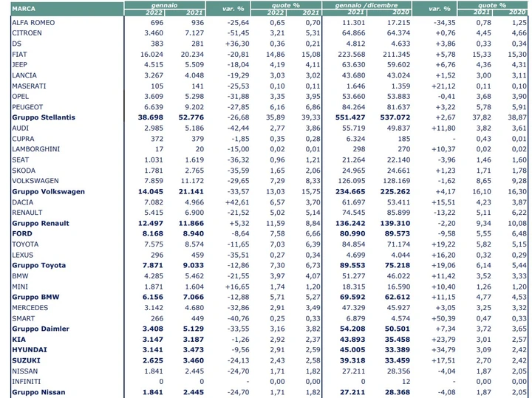The height and width of the screenshot is (398, 532).
Task: Select the LANCIA brand label
Action: (x=24, y=75)
